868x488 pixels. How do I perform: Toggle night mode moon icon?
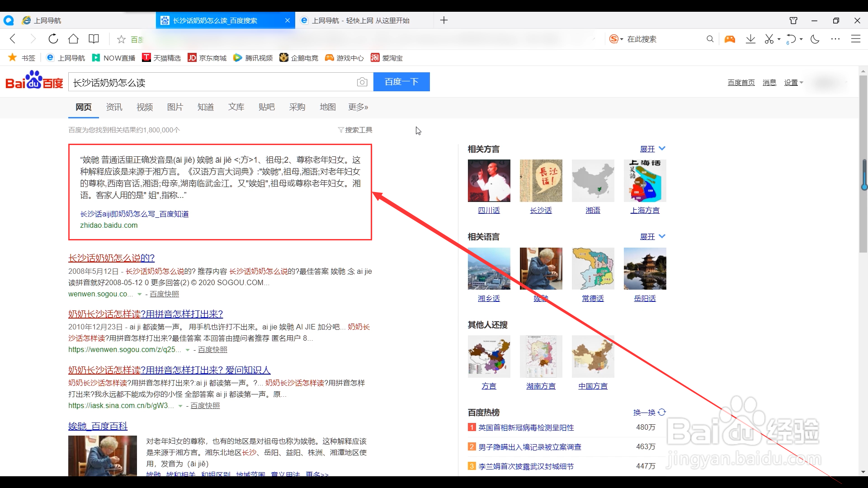click(815, 39)
